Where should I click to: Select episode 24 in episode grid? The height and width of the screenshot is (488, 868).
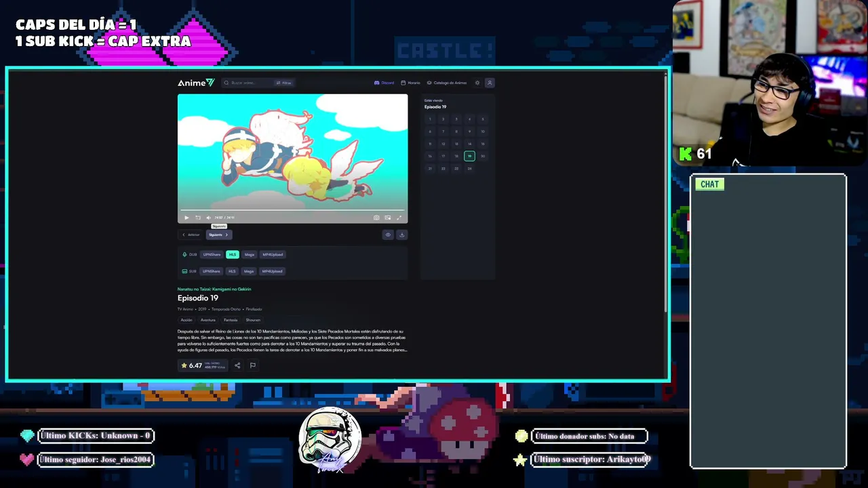point(469,168)
